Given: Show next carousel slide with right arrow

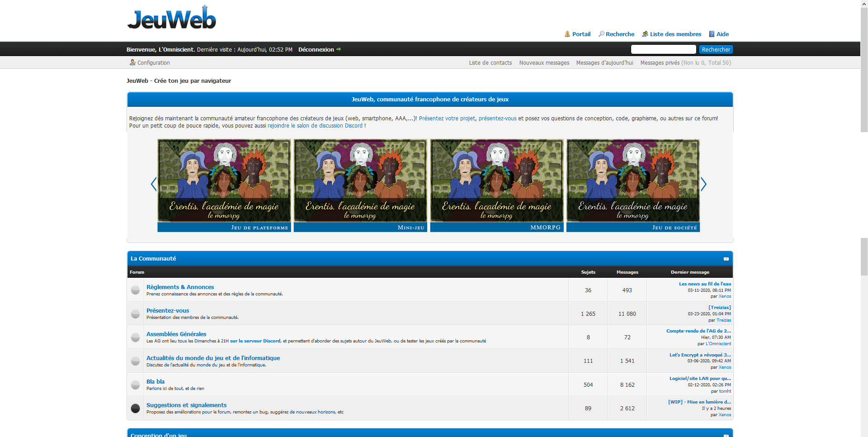Looking at the screenshot, I should pyautogui.click(x=703, y=184).
